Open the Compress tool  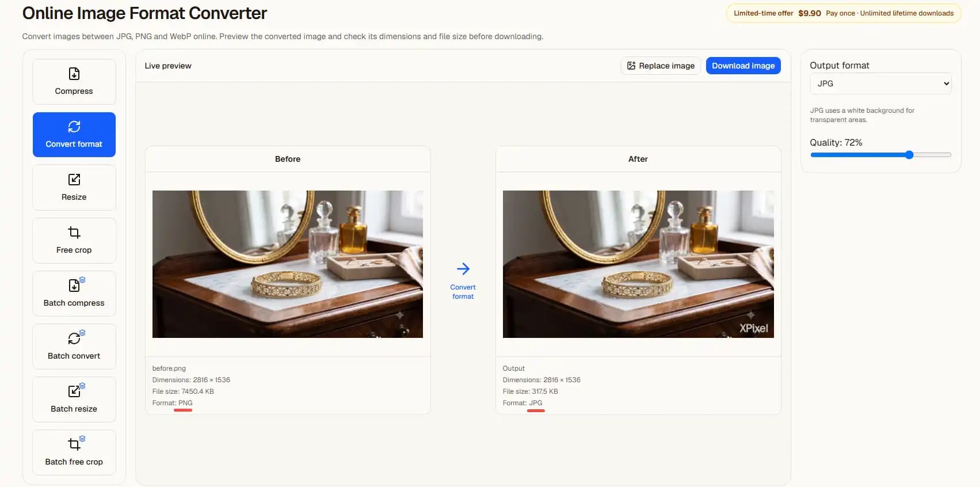[x=74, y=82]
